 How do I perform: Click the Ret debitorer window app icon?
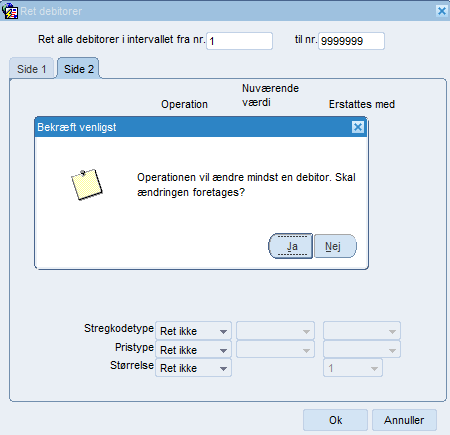[x=10, y=11]
